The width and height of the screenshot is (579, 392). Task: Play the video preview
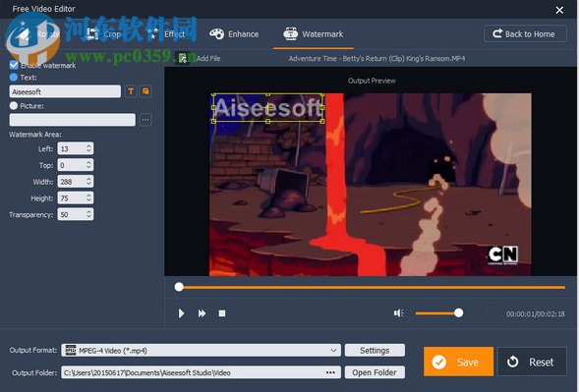[x=181, y=313]
